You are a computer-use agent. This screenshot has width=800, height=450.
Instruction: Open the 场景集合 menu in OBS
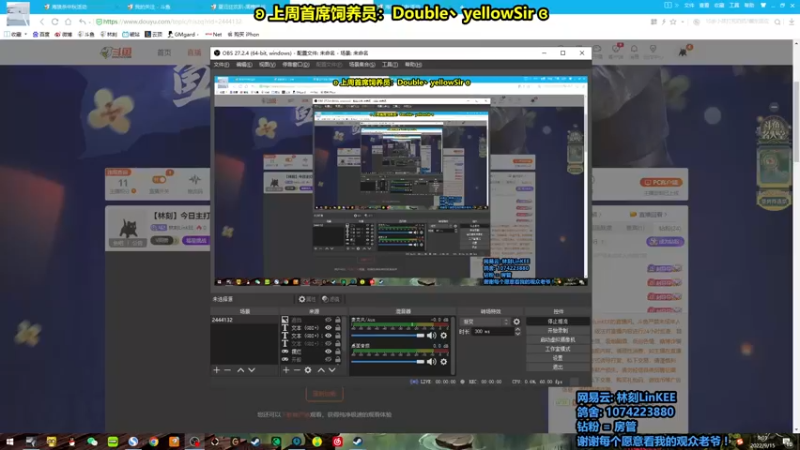tap(362, 65)
